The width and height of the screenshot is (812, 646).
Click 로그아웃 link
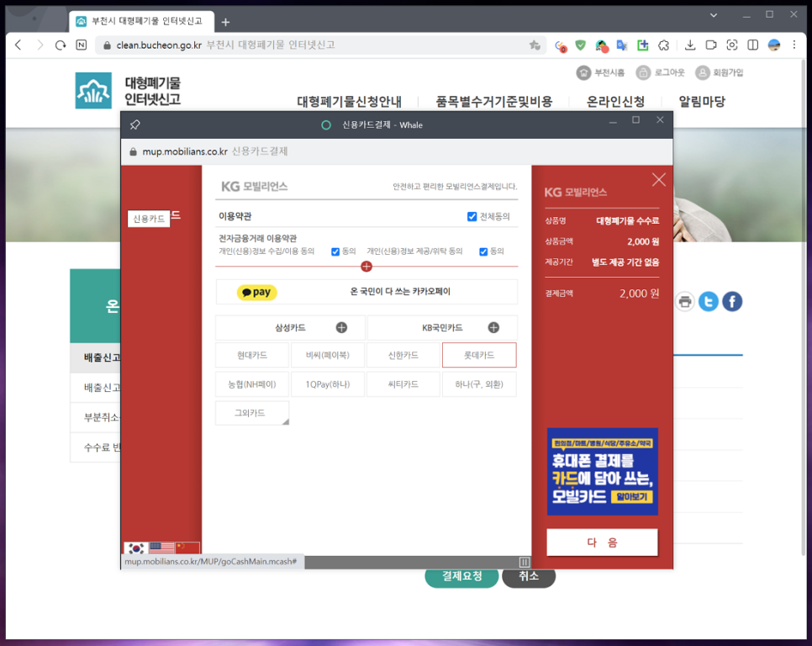(x=660, y=72)
